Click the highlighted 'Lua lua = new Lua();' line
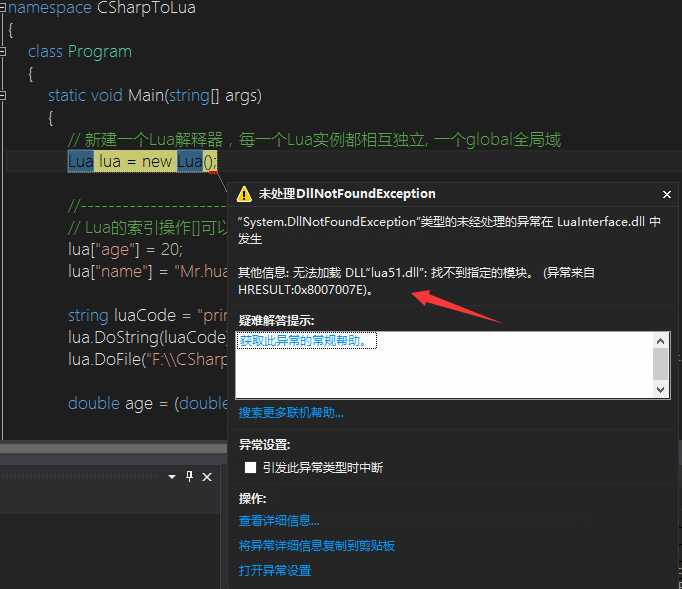 click(142, 161)
